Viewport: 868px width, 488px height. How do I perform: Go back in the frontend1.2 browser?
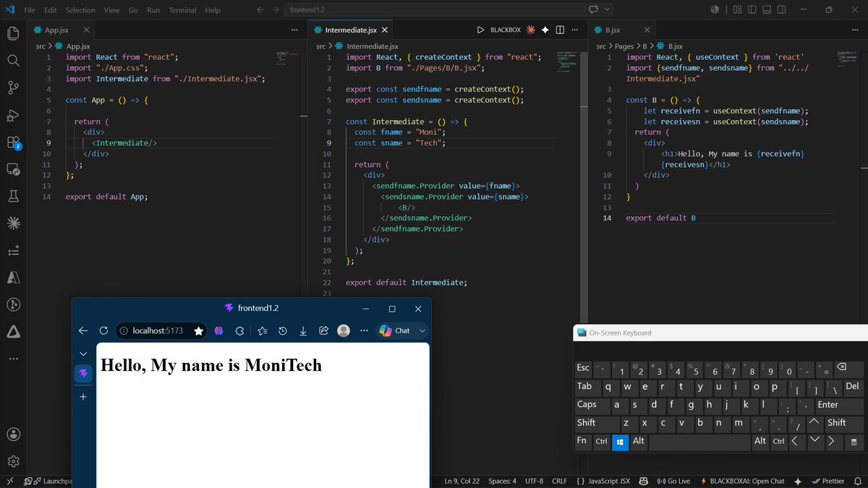point(83,330)
